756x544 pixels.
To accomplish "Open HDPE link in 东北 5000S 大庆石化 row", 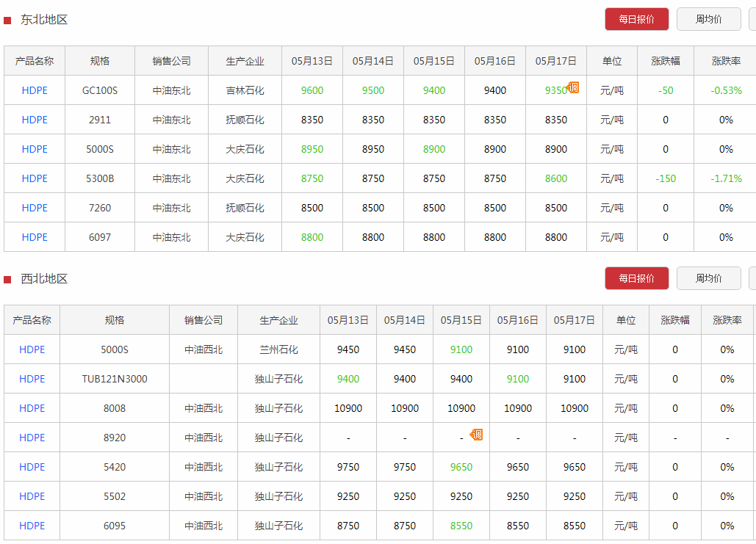I will coord(35,149).
